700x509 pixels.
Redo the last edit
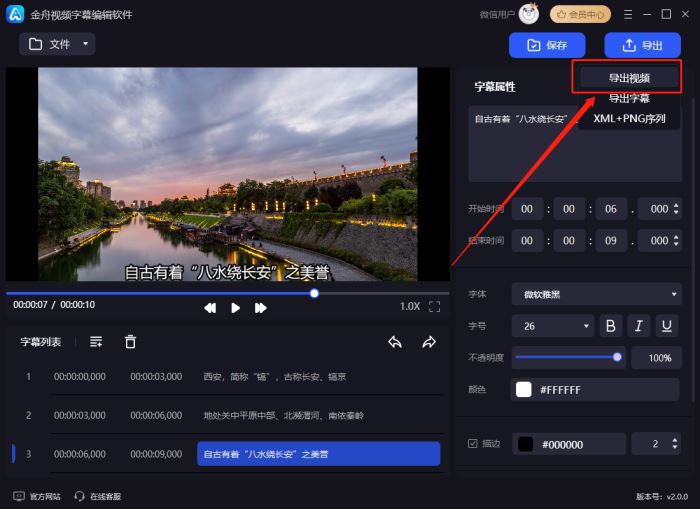(x=429, y=342)
